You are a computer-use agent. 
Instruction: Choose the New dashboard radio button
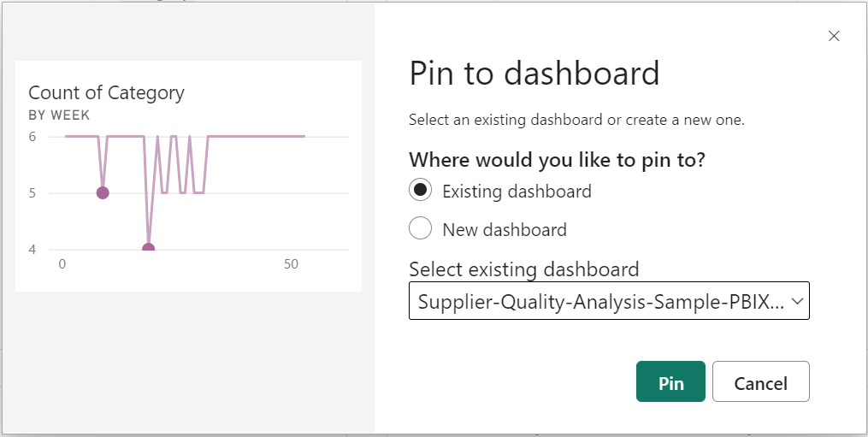[x=420, y=229]
